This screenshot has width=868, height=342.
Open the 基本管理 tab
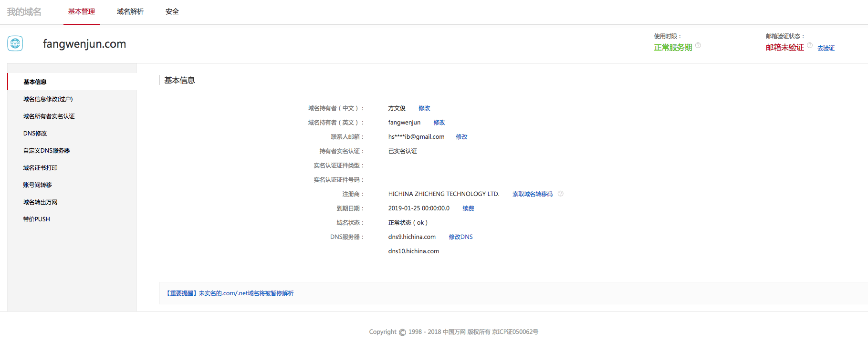82,11
